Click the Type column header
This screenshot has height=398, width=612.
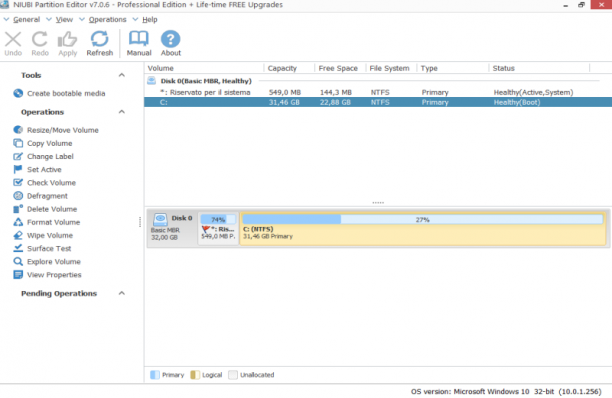(453, 68)
